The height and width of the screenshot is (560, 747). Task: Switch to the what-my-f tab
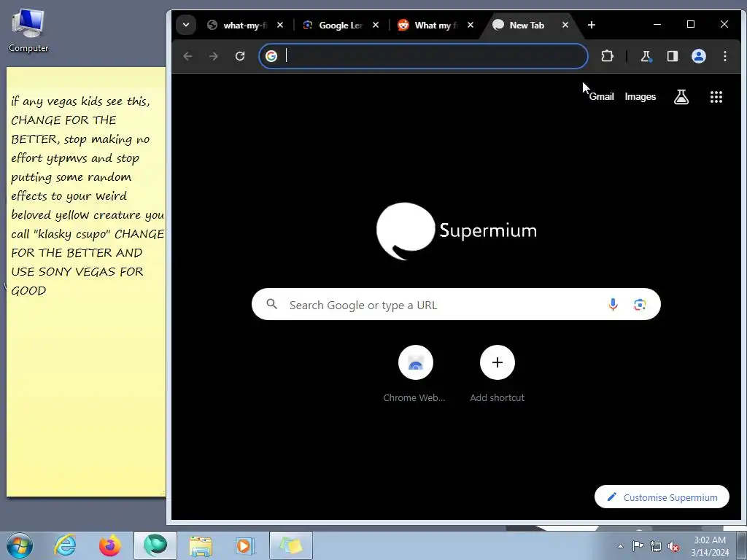245,26
